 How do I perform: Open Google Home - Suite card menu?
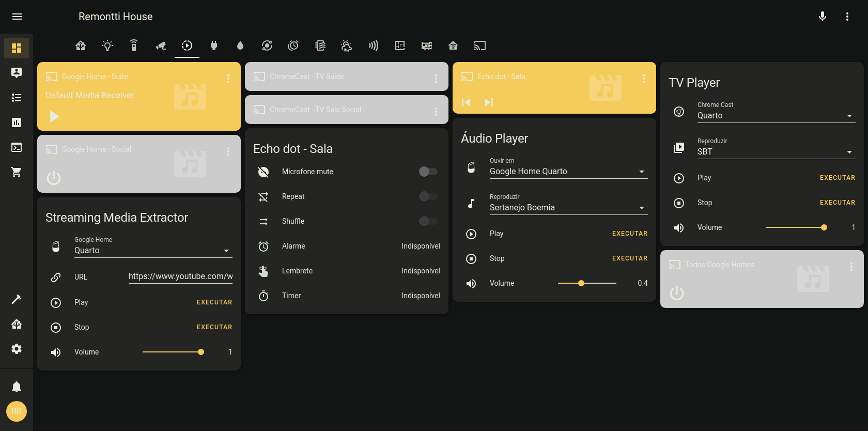228,79
